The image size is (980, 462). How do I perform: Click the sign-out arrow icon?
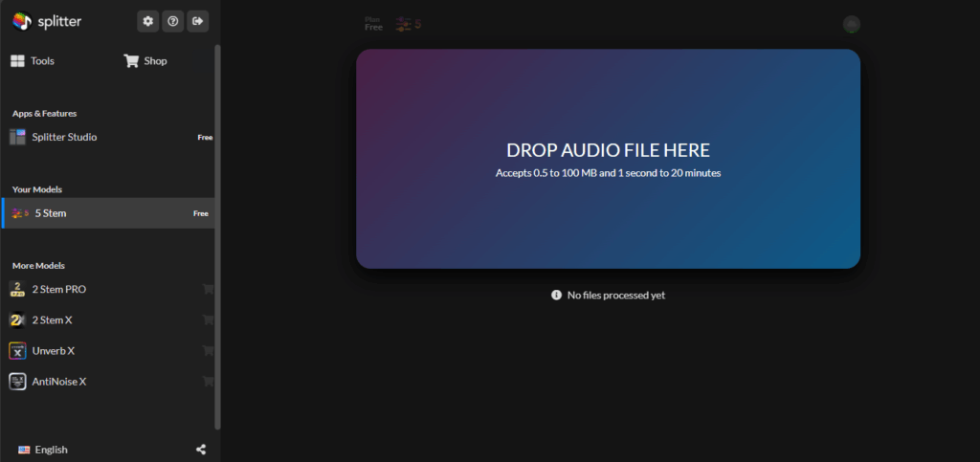197,20
